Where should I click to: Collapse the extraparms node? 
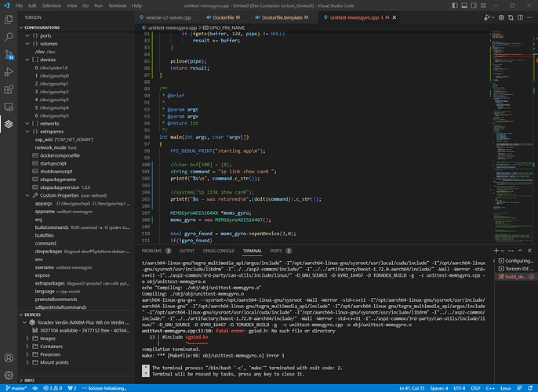click(x=27, y=132)
